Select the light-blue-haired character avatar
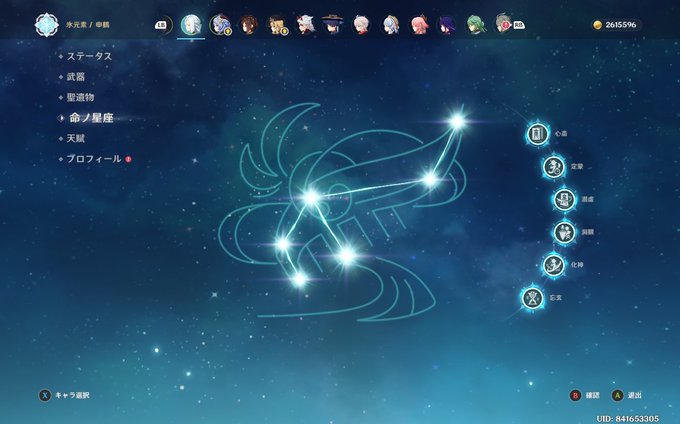This screenshot has width=680, height=424. [390, 25]
